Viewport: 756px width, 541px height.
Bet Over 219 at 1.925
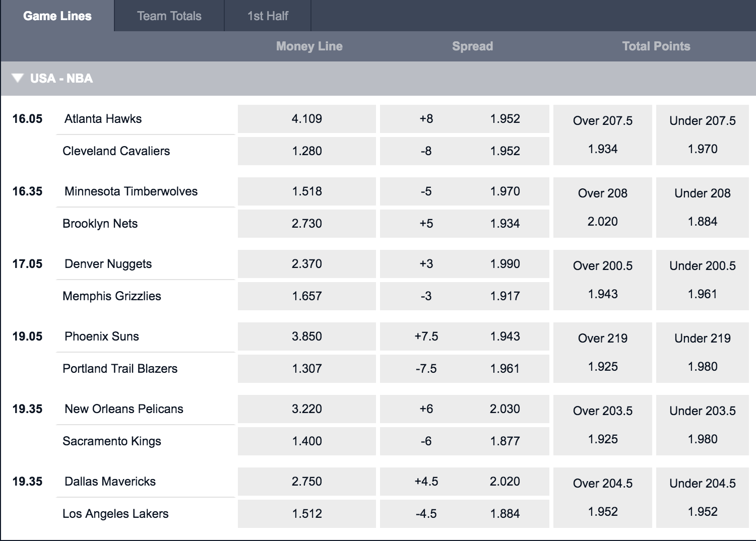pos(603,353)
